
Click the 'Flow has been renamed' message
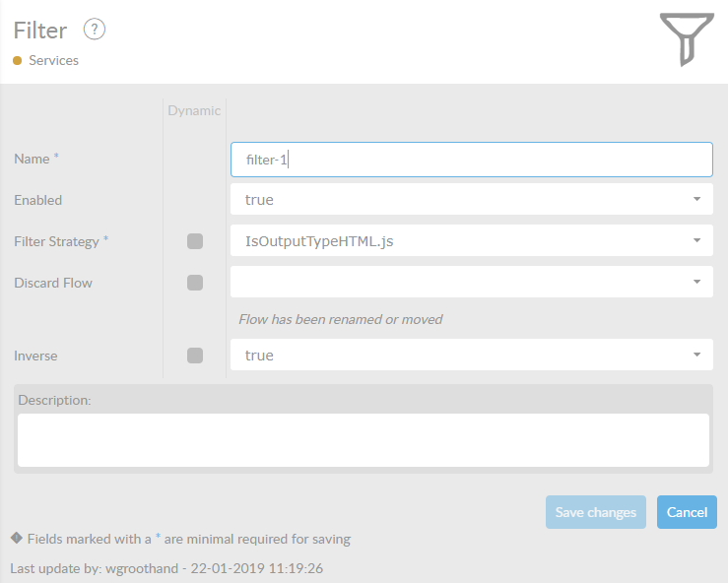pyautogui.click(x=340, y=319)
